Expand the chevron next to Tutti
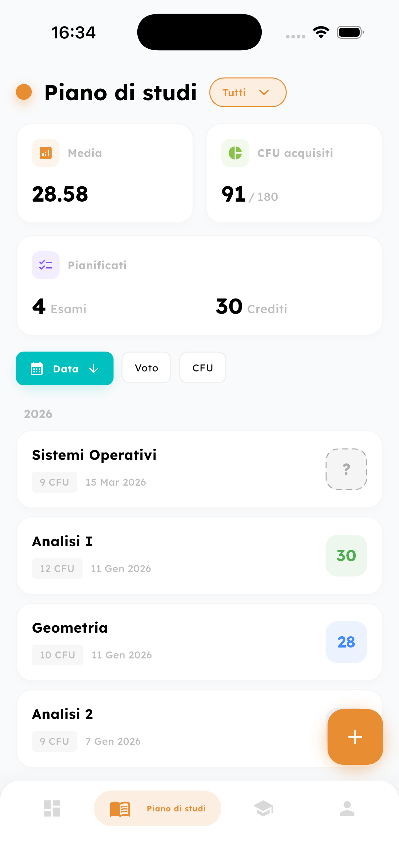 pyautogui.click(x=264, y=92)
